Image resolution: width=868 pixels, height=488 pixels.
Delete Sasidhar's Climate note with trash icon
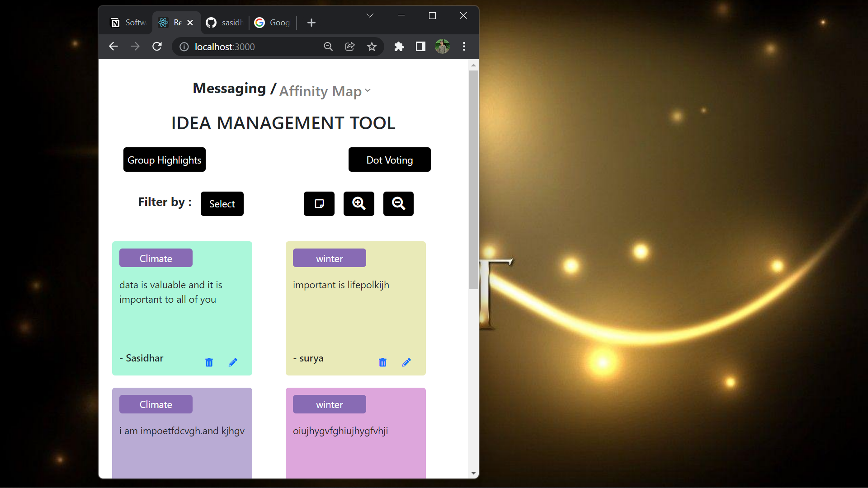point(209,362)
